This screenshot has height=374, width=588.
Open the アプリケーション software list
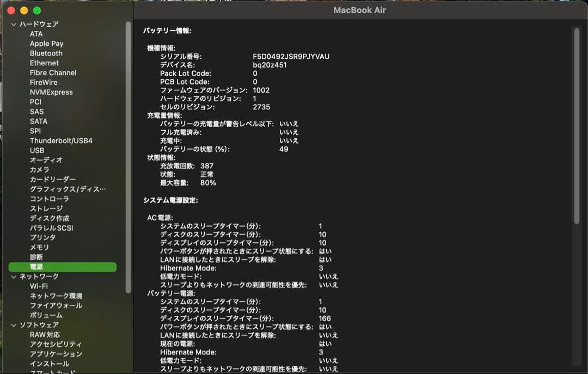pyautogui.click(x=55, y=354)
